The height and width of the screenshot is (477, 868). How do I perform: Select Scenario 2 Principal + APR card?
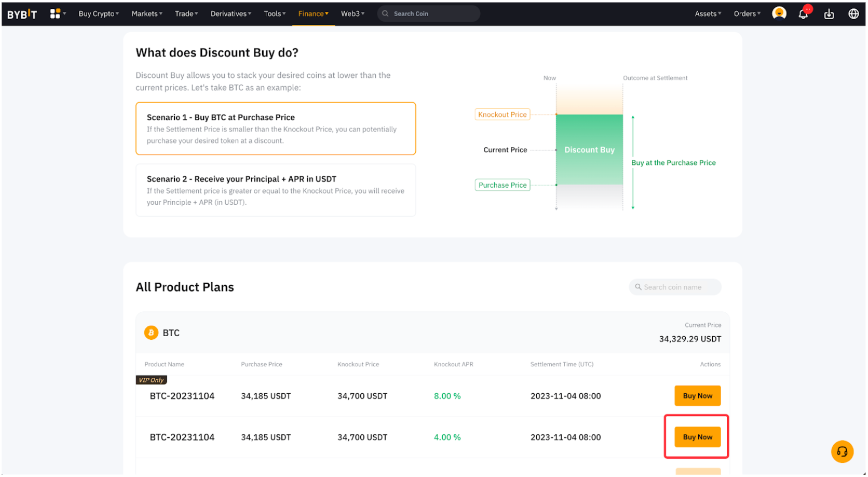pyautogui.click(x=275, y=190)
